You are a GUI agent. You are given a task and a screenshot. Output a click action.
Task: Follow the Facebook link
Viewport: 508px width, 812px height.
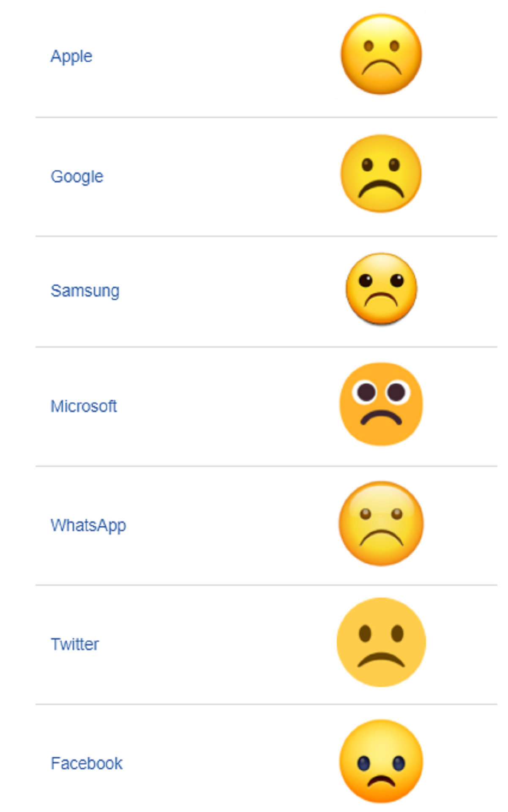(87, 764)
